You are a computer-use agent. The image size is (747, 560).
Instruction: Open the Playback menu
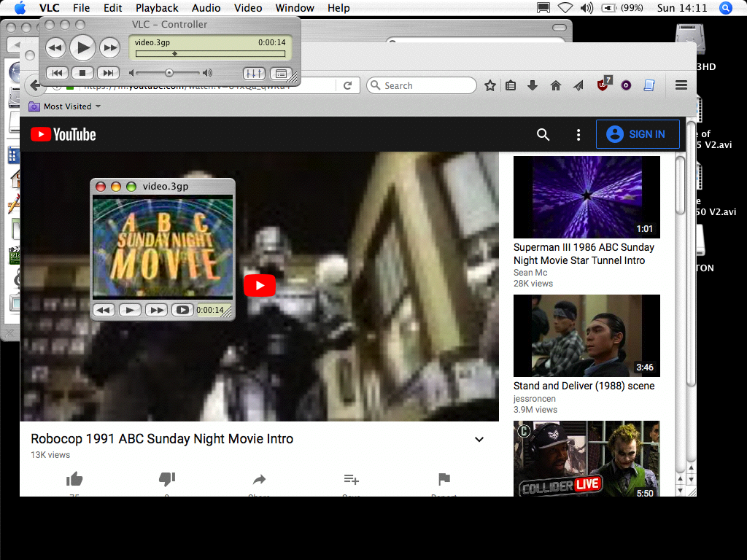157,8
